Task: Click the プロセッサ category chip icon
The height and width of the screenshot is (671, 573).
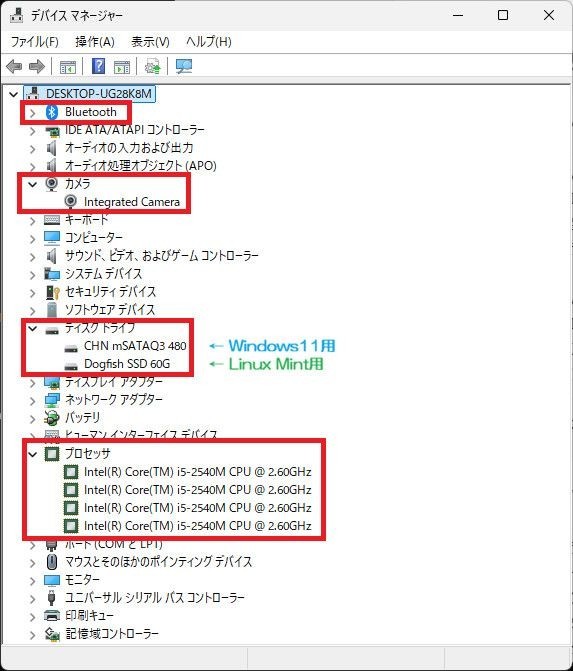Action: (x=52, y=454)
